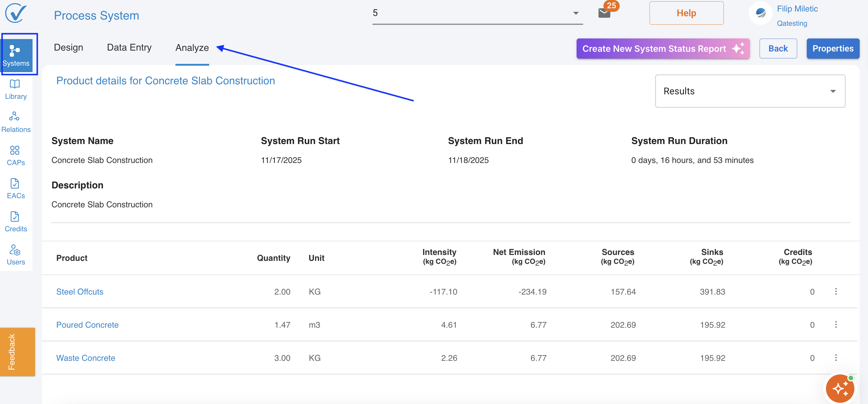
Task: Open Users management icon
Action: pyautogui.click(x=15, y=255)
